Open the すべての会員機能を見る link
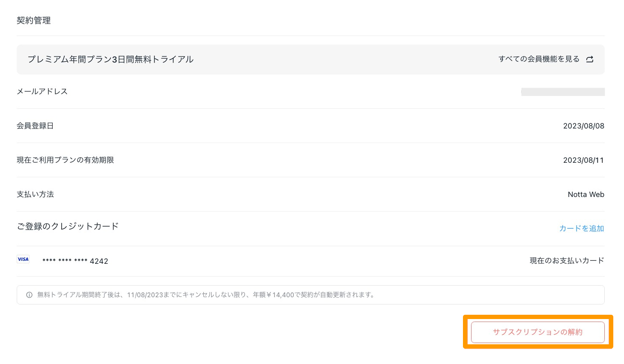The image size is (624, 364). tap(539, 59)
